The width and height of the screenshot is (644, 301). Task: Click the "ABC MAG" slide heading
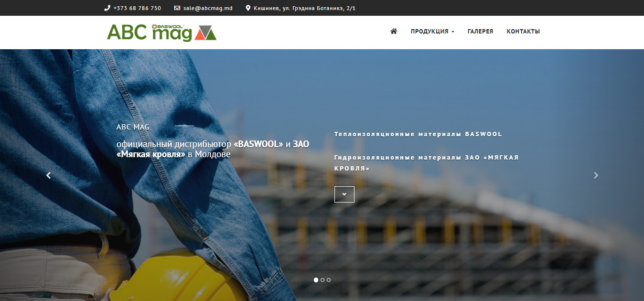point(133,127)
